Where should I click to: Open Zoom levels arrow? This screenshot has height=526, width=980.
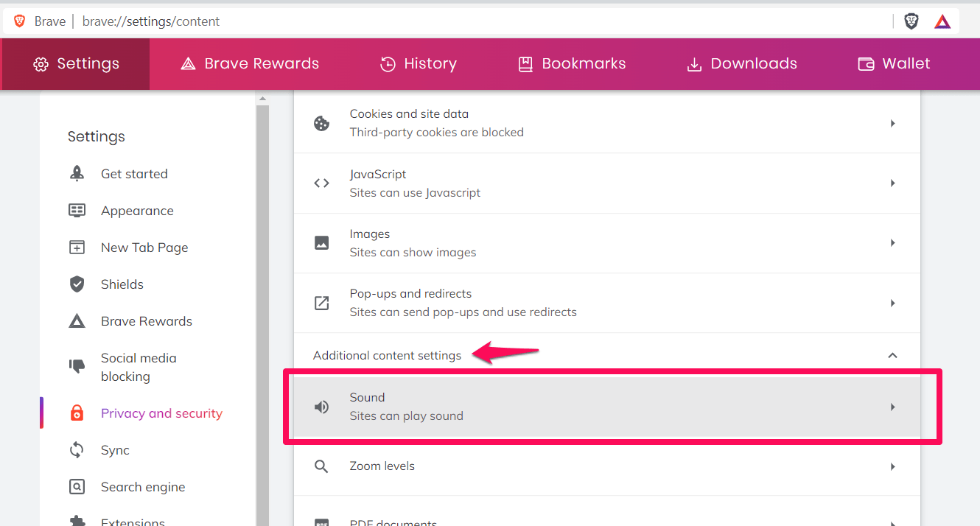tap(892, 466)
